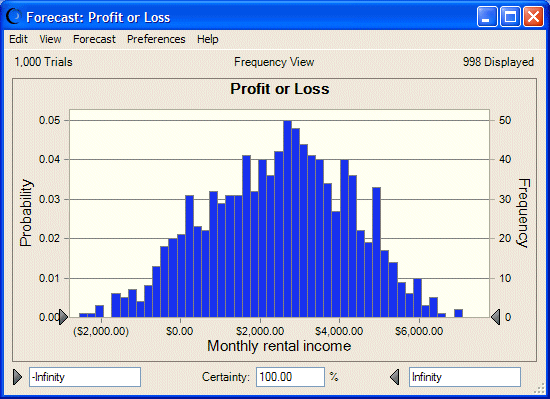Click the Probability axis title
Image resolution: width=550 pixels, height=399 pixels.
26,213
